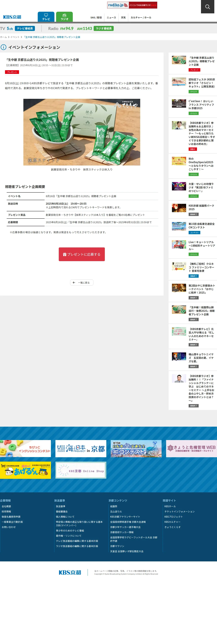Click the footer KBS京都 logo
The image size is (217, 644).
(x=70, y=572)
